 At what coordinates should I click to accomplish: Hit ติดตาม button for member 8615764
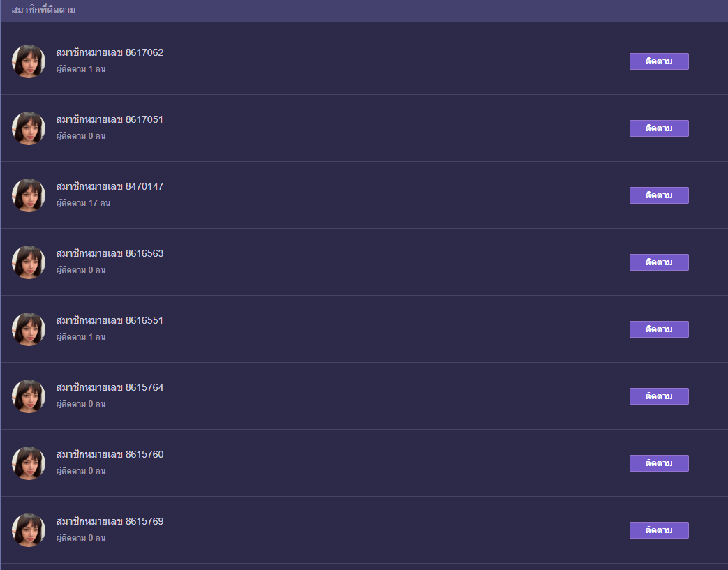pos(659,396)
